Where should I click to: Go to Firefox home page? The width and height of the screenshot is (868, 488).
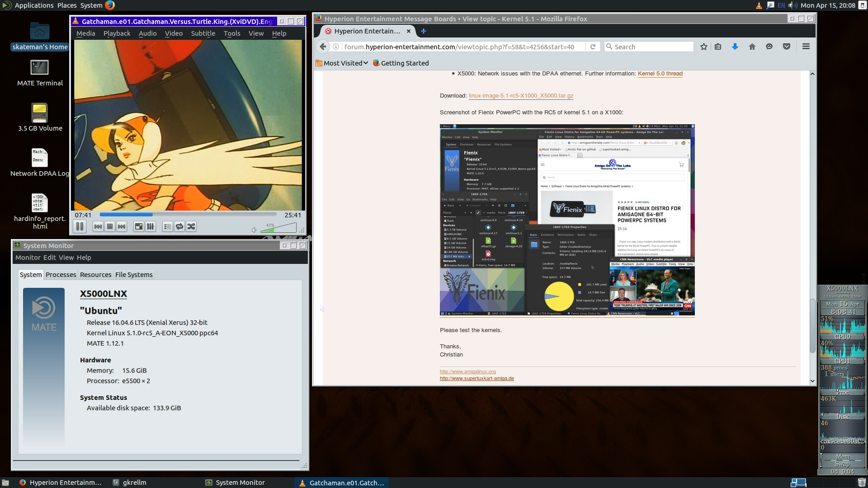(752, 47)
